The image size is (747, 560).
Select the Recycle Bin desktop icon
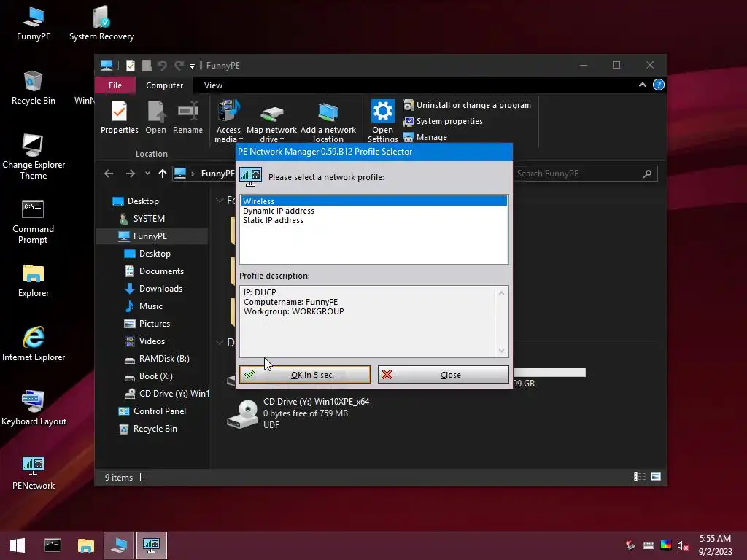[x=34, y=88]
